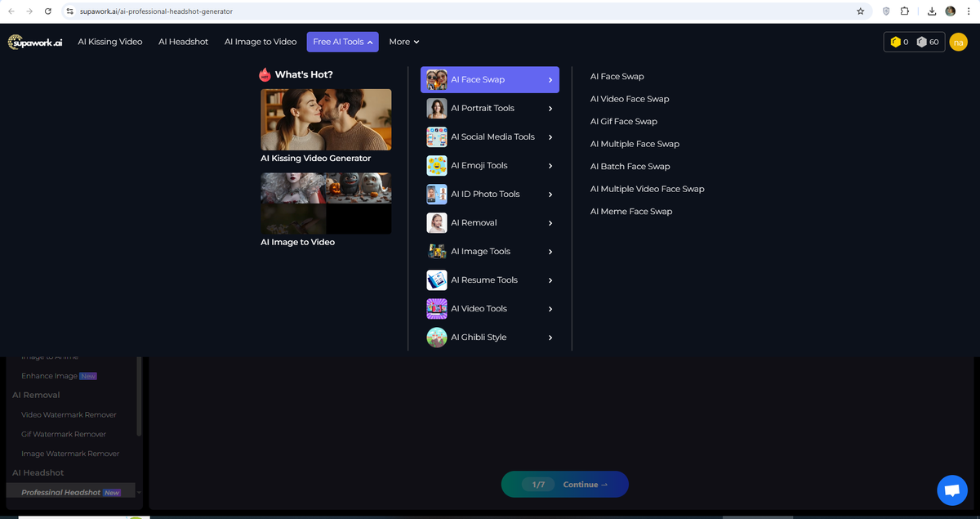Click the AI Portrait Tools icon
This screenshot has width=980, height=519.
point(437,108)
